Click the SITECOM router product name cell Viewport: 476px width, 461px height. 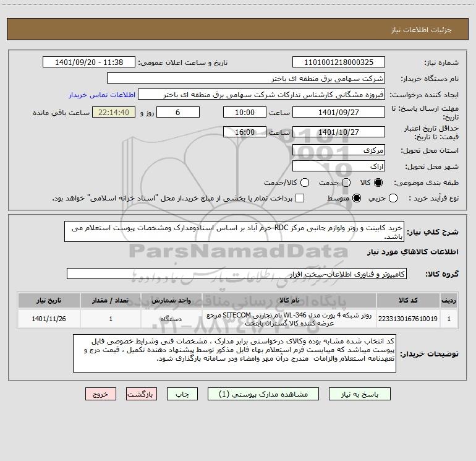[289, 319]
